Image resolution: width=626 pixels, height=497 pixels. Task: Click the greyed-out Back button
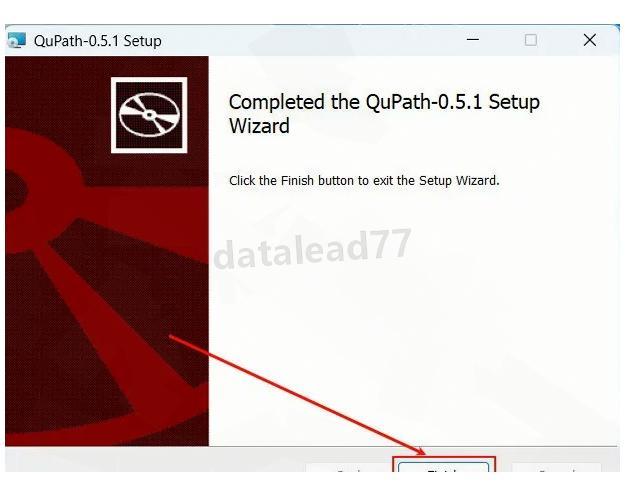[x=348, y=468]
